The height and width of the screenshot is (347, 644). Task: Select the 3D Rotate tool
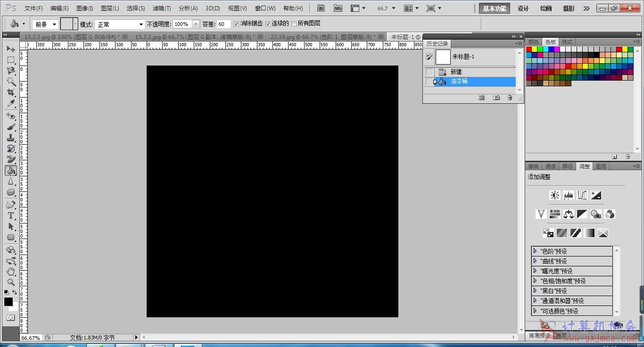tap(11, 250)
